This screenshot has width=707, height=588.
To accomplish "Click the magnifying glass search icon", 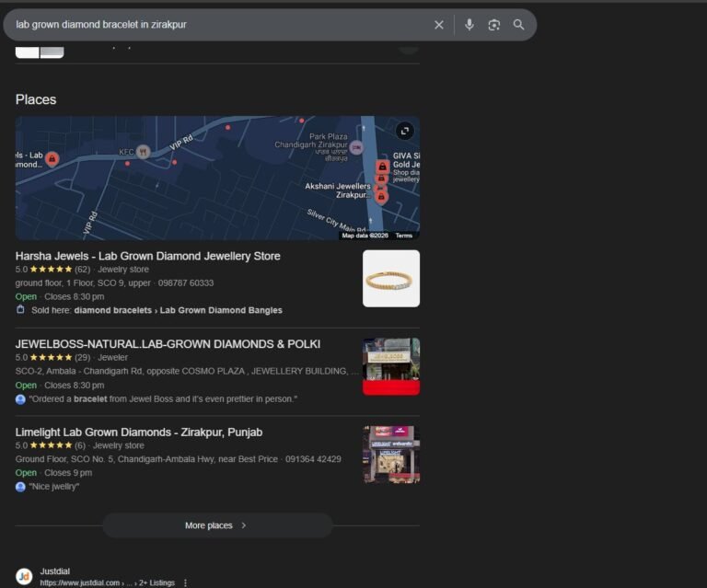I will 518,25.
